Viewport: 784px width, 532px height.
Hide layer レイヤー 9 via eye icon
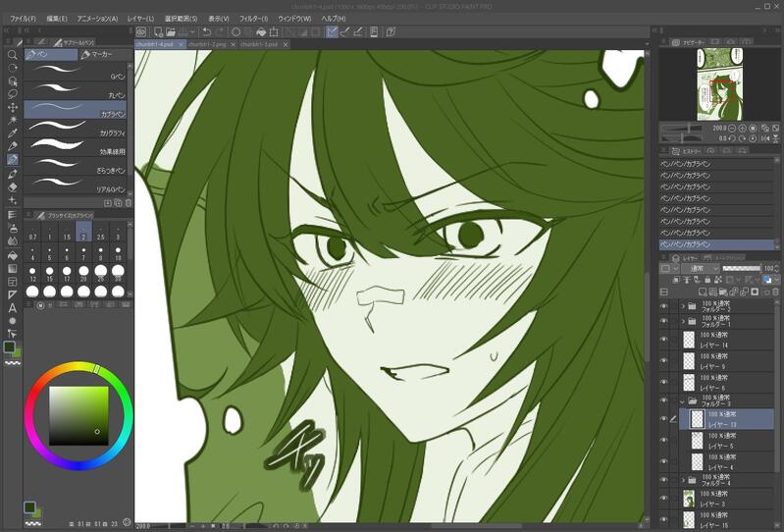(664, 360)
